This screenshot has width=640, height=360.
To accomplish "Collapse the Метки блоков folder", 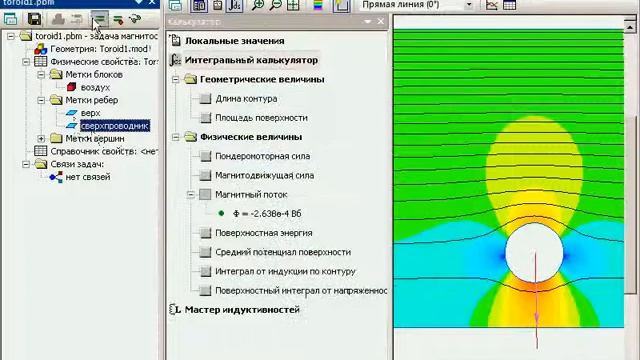I will 41,75.
